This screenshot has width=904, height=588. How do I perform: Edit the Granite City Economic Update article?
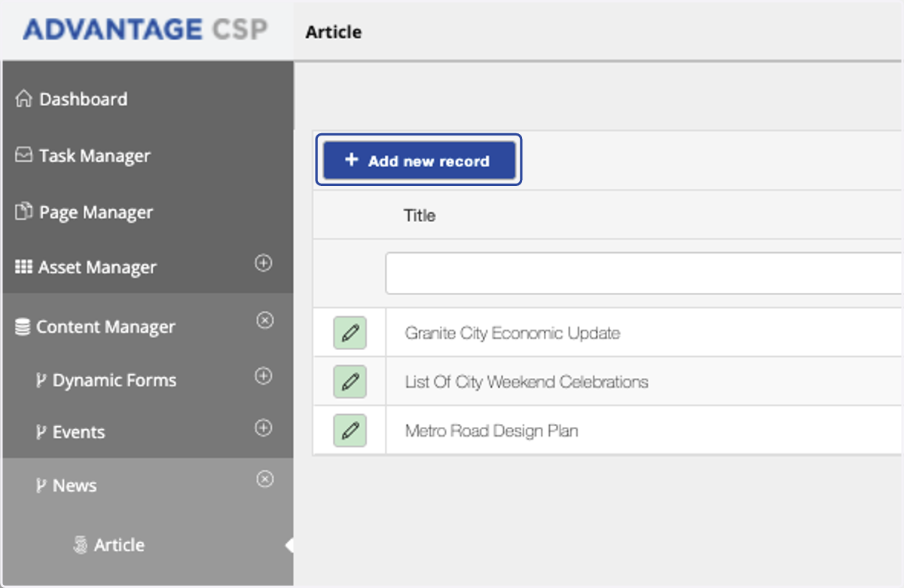(350, 333)
